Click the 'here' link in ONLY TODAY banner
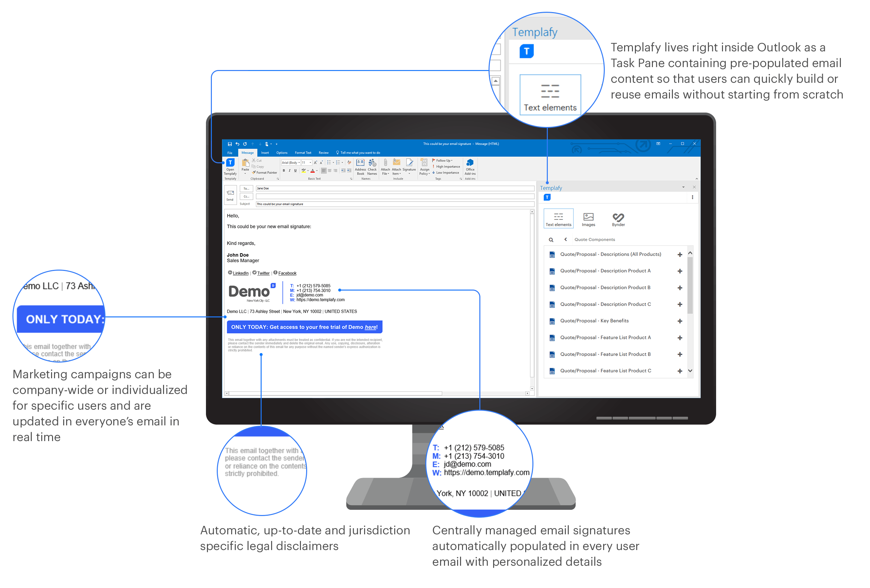This screenshot has height=588, width=870. [x=370, y=327]
